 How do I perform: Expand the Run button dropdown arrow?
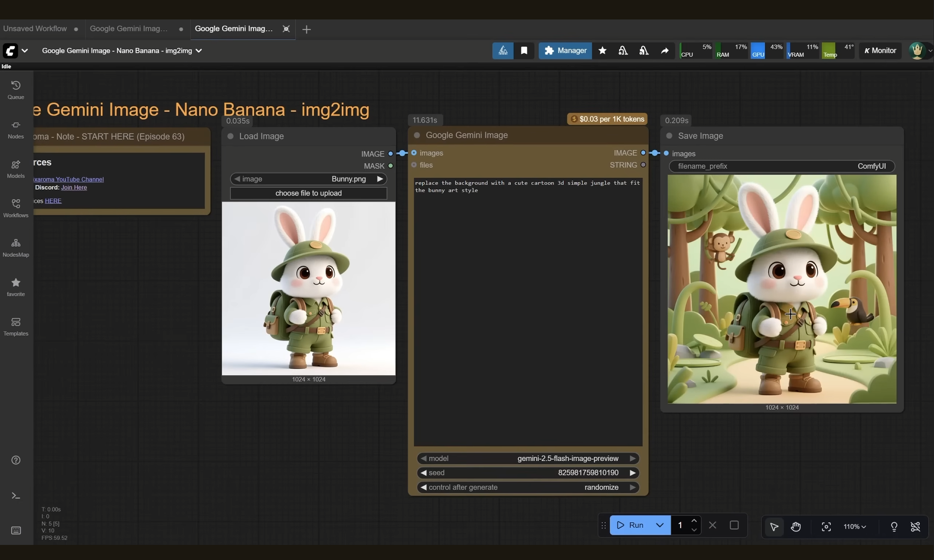tap(660, 525)
